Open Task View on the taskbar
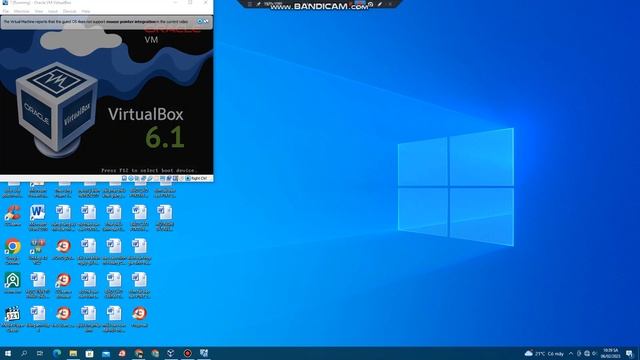 (x=40, y=353)
